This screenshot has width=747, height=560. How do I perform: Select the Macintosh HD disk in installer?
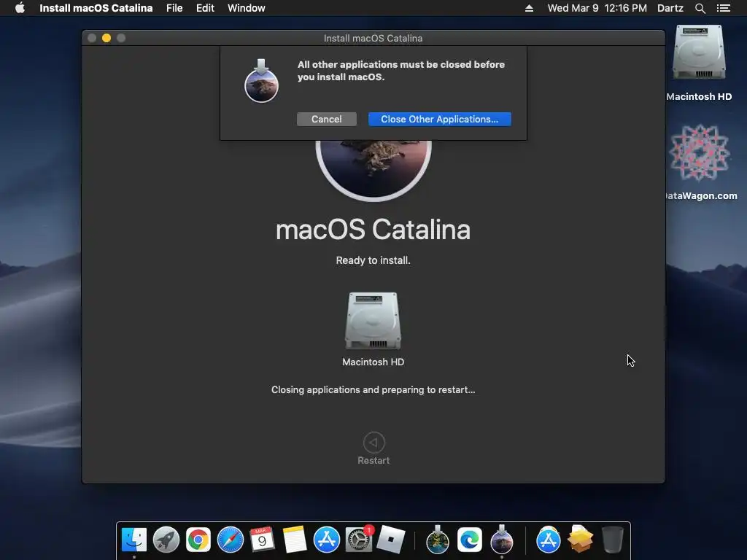pos(373,321)
